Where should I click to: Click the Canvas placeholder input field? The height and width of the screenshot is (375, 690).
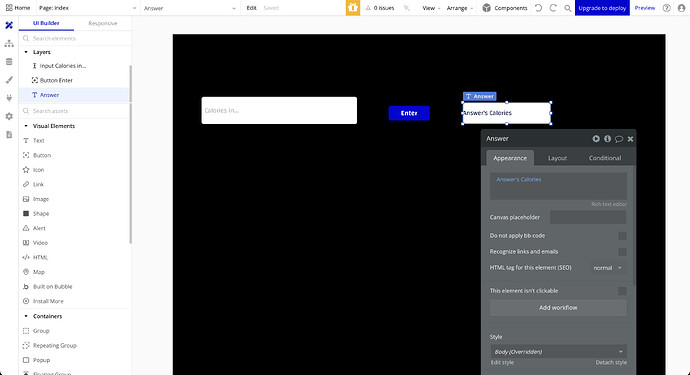[587, 217]
